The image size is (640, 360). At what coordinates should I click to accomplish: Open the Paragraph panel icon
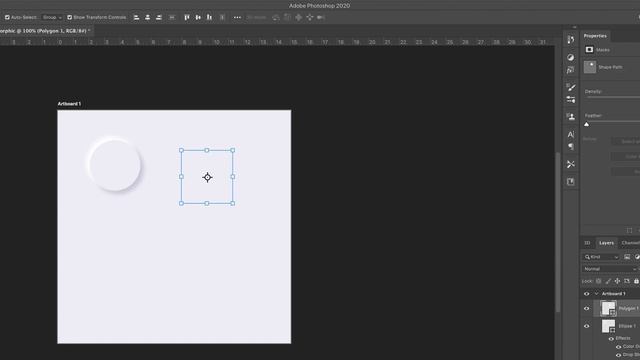pos(571,147)
